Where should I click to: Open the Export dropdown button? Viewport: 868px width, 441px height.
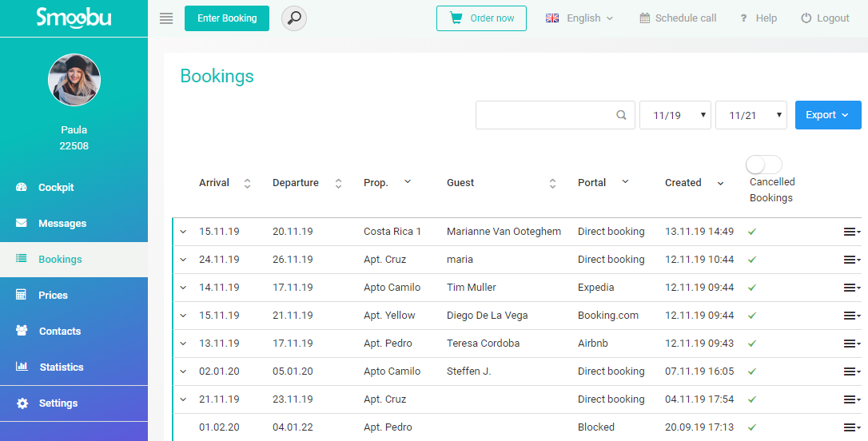click(828, 115)
